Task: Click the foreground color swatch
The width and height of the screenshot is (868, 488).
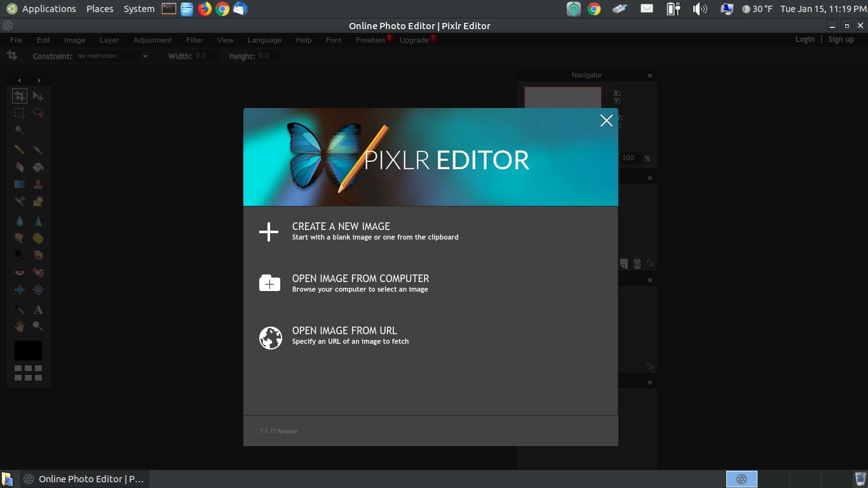Action: click(28, 351)
